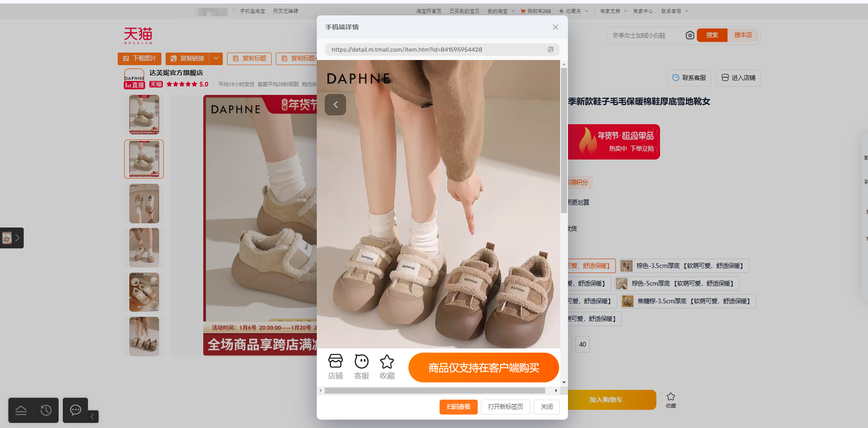
Task: Click 淘宝网首页 in the top bar
Action: pyautogui.click(x=429, y=11)
